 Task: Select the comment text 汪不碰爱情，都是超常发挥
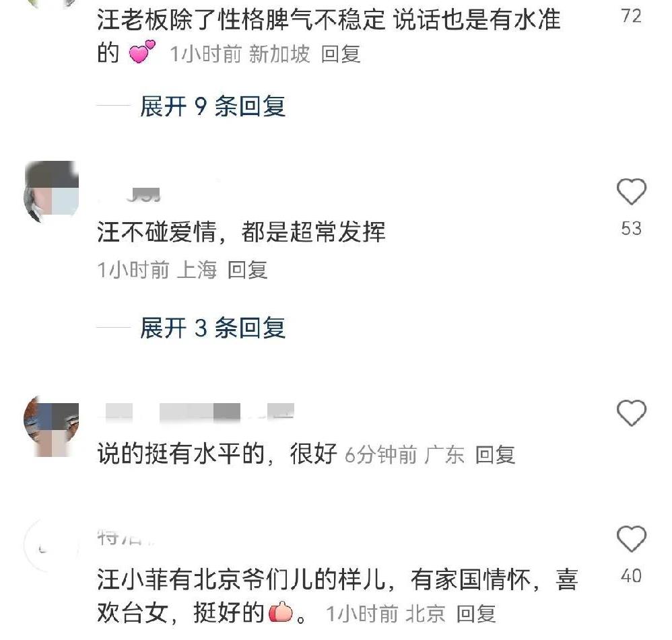click(x=241, y=232)
